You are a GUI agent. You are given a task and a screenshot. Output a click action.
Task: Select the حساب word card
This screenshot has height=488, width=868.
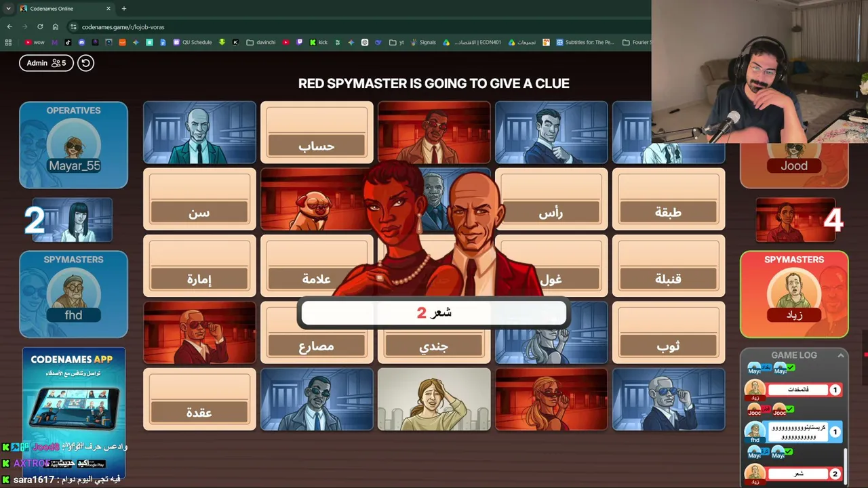(x=317, y=132)
